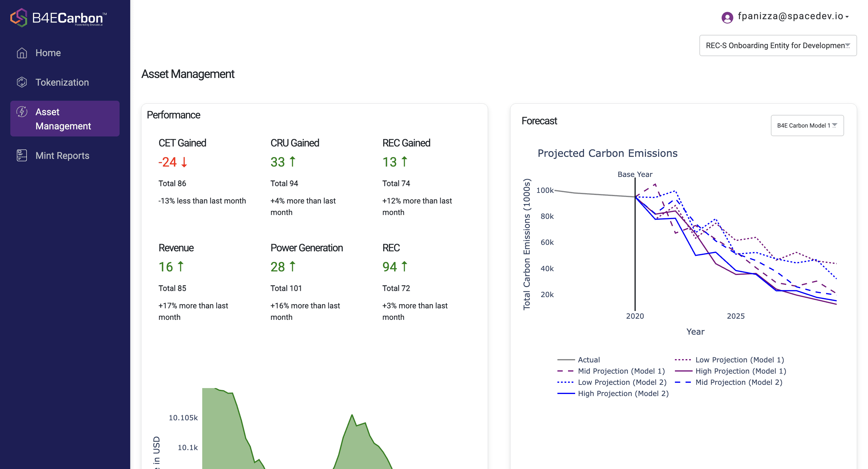Image resolution: width=868 pixels, height=469 pixels.
Task: Click the green CRU Gained up arrow
Action: click(293, 162)
